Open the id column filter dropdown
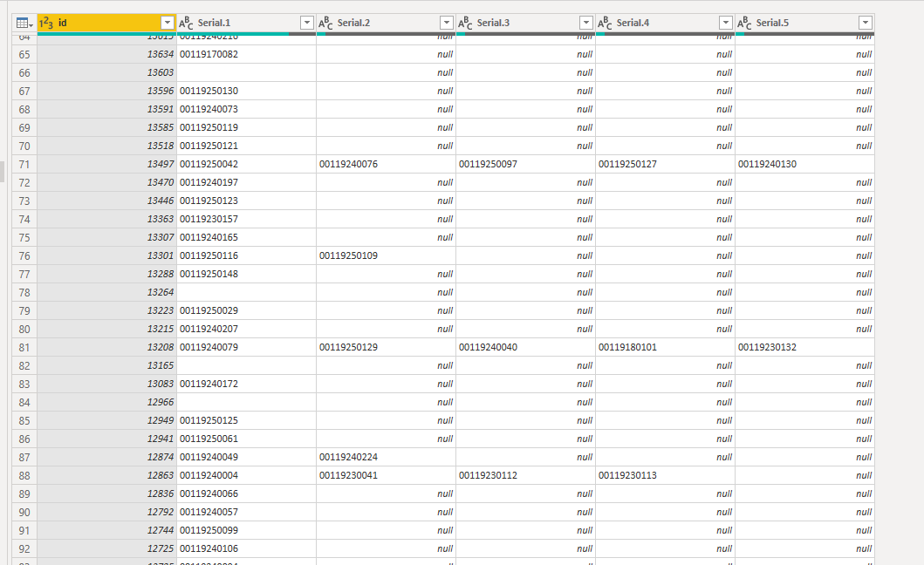The width and height of the screenshot is (924, 565). pyautogui.click(x=168, y=23)
